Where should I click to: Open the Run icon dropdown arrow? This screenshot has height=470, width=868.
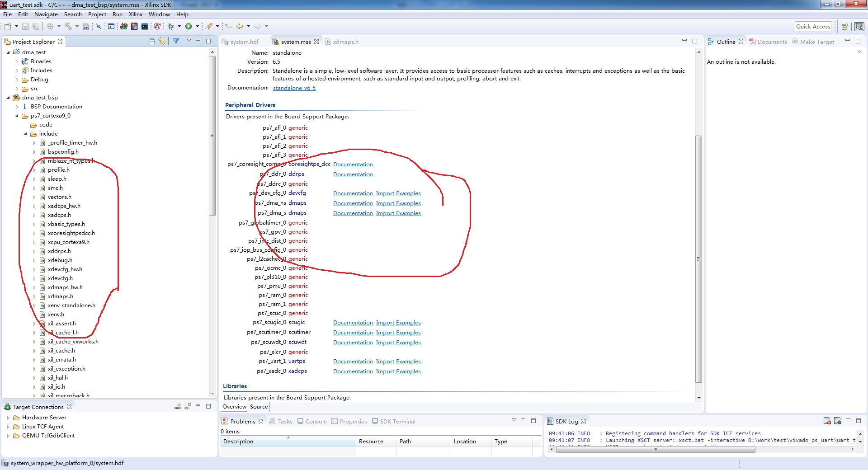tap(197, 27)
